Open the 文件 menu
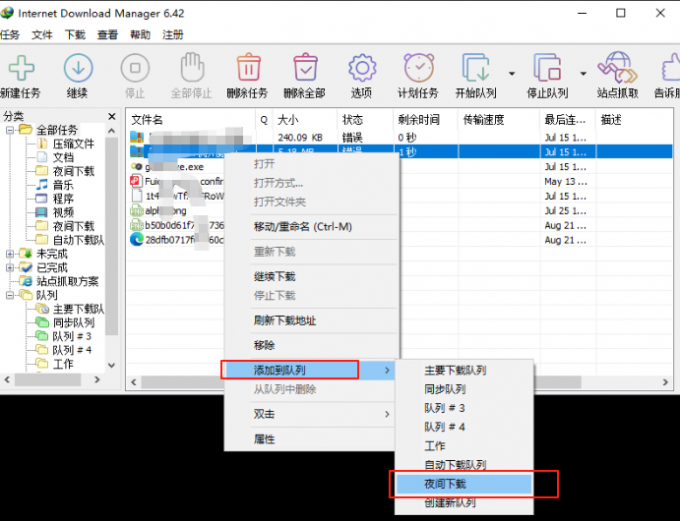 tap(42, 35)
